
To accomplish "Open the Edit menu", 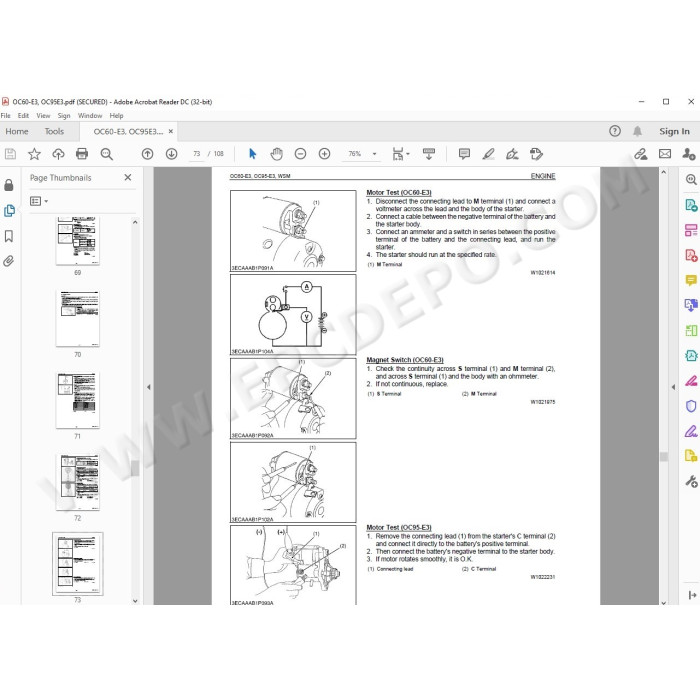I will pyautogui.click(x=23, y=116).
